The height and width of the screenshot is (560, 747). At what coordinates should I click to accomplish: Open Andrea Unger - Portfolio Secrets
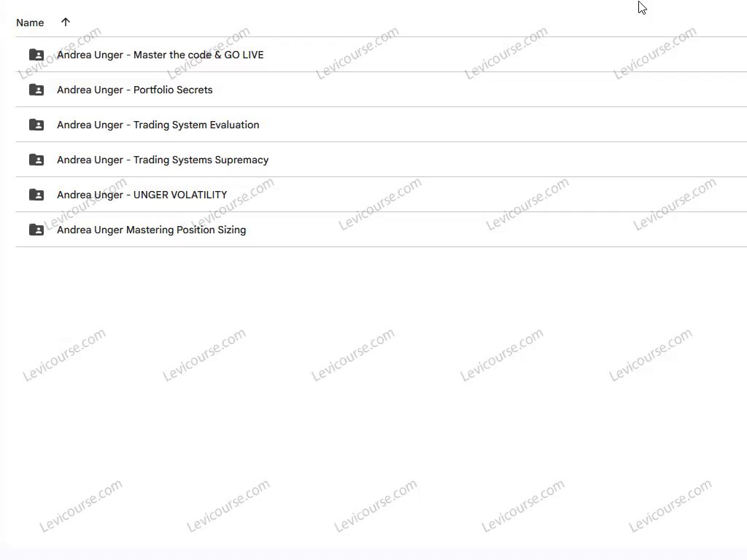(135, 90)
